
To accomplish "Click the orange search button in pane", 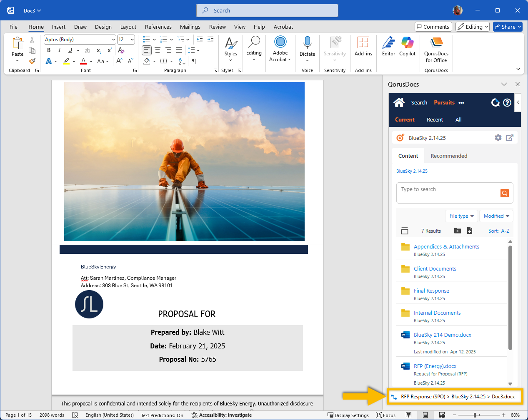I will click(504, 193).
